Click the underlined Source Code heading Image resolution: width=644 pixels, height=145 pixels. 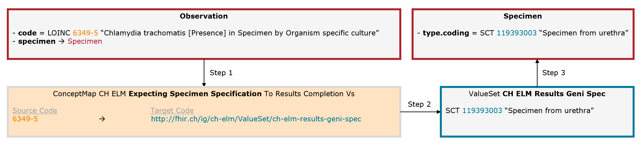click(35, 111)
